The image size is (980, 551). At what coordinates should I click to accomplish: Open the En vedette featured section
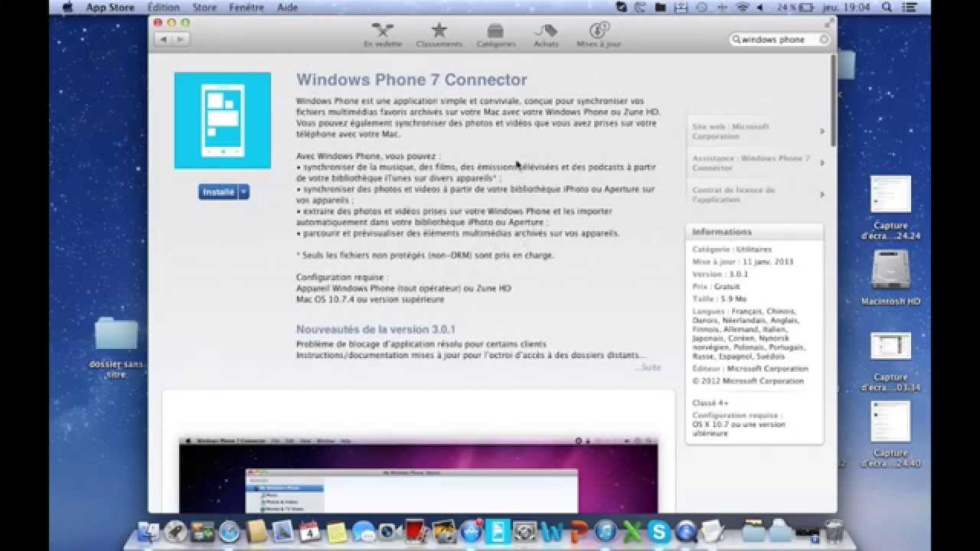(x=383, y=35)
